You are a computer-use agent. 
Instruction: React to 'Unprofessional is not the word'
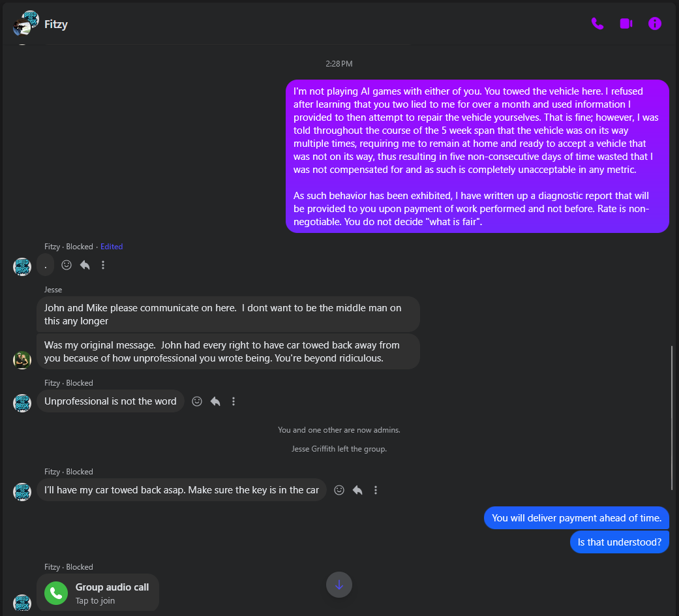coord(197,401)
